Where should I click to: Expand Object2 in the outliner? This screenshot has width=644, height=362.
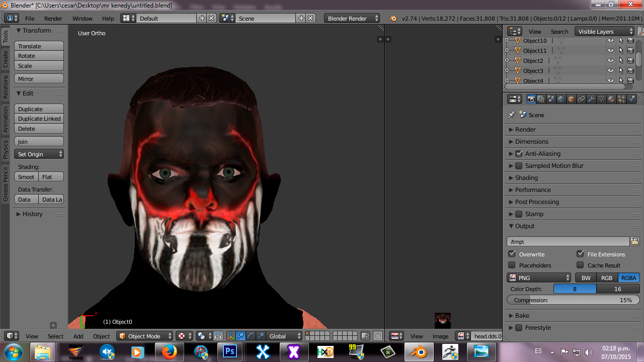point(507,60)
